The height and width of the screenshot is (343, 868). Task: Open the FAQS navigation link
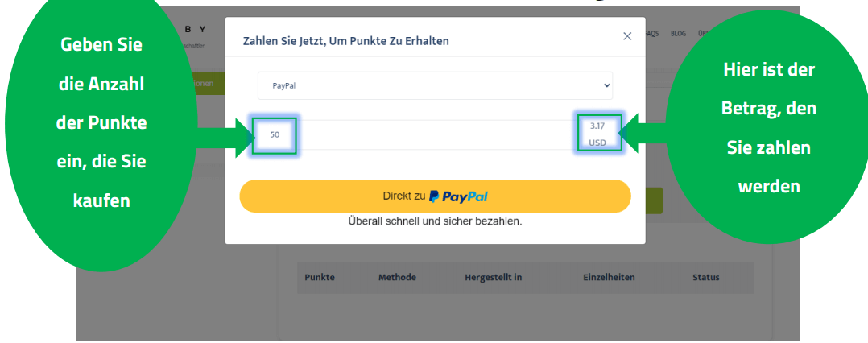(652, 34)
